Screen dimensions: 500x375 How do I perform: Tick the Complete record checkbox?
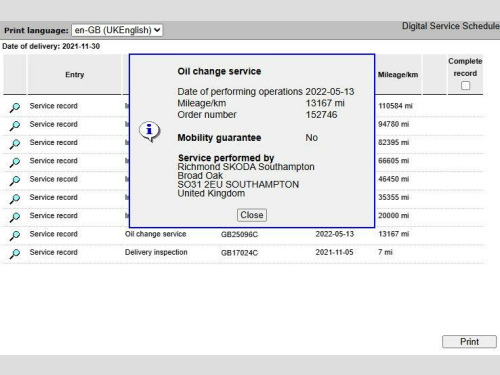tap(465, 86)
